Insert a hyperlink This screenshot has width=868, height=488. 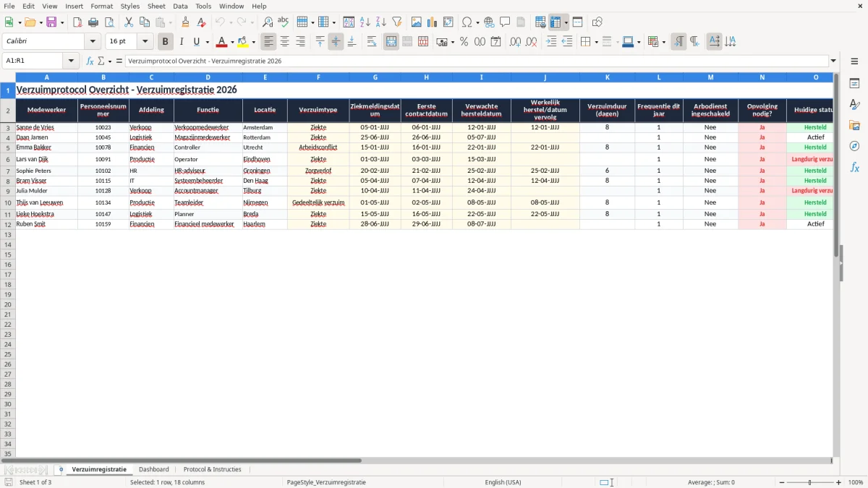pyautogui.click(x=489, y=22)
